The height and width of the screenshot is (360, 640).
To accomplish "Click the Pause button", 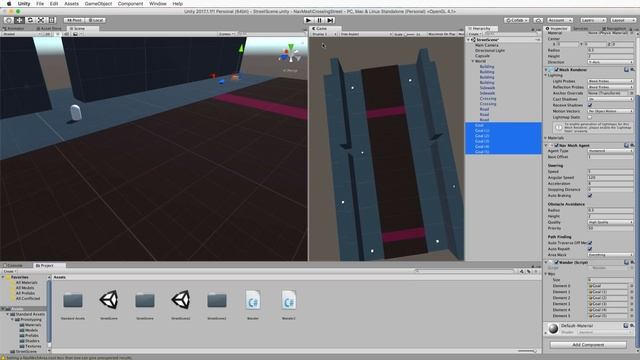I will (320, 20).
